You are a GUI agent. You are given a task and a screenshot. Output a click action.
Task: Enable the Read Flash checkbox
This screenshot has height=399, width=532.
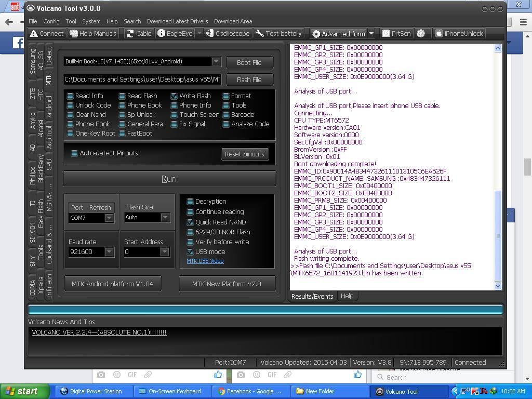click(122, 96)
